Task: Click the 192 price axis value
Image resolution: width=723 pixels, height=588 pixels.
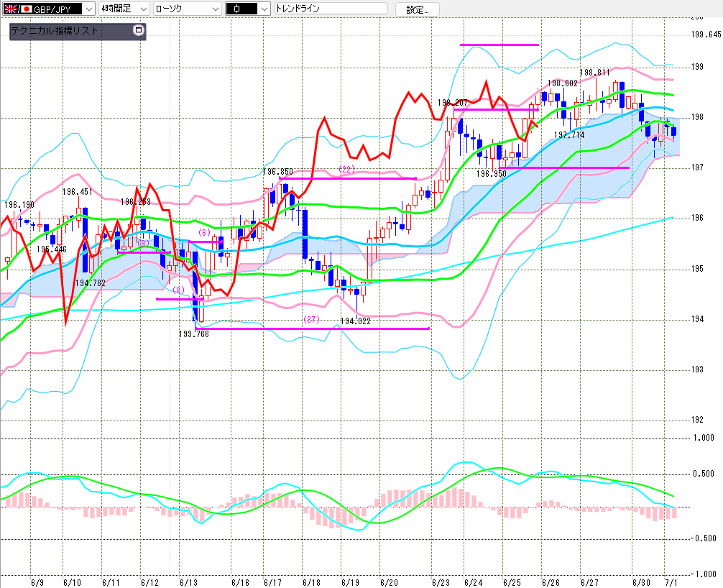Action: click(697, 419)
